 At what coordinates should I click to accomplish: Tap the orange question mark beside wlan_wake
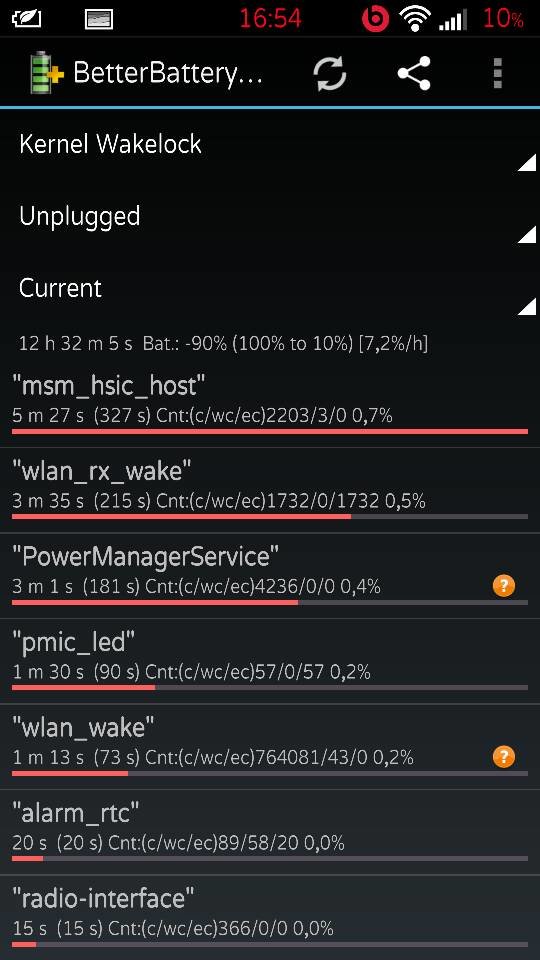(x=504, y=757)
